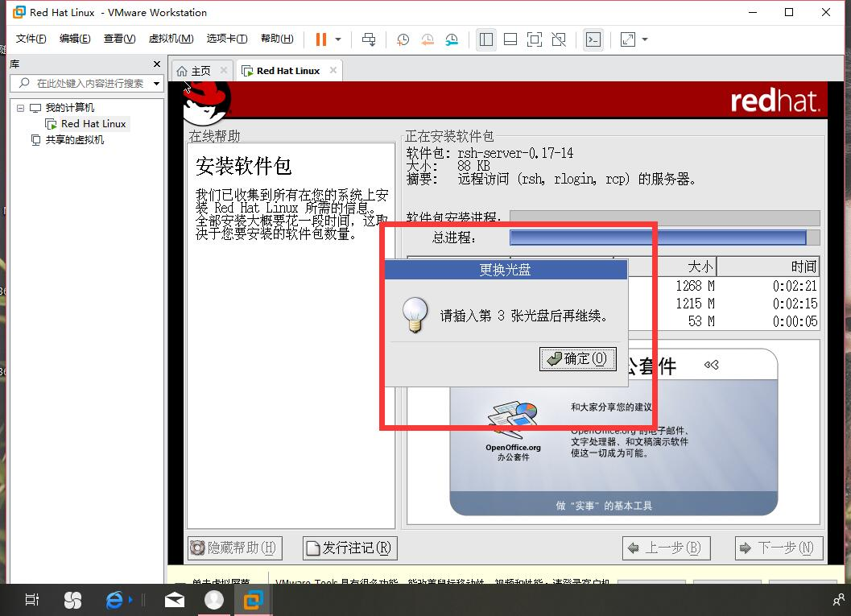Open the 虚拟机(M) menu
851x616 pixels.
(171, 39)
